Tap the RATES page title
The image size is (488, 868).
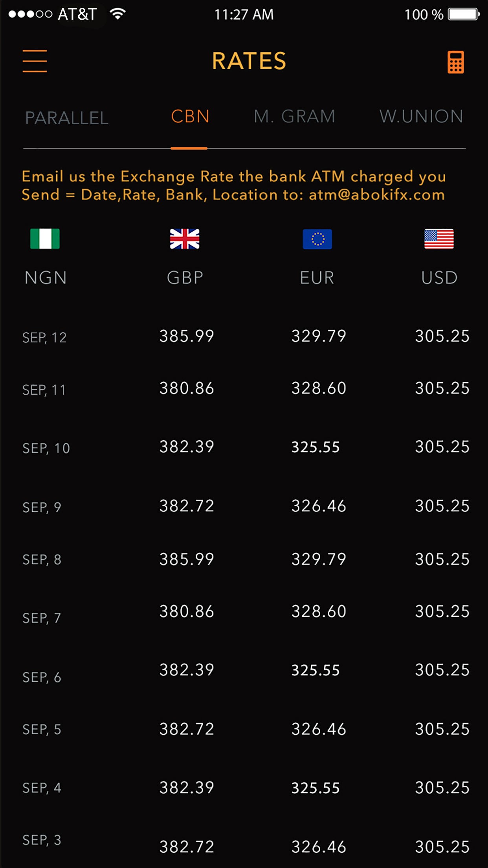tap(249, 61)
